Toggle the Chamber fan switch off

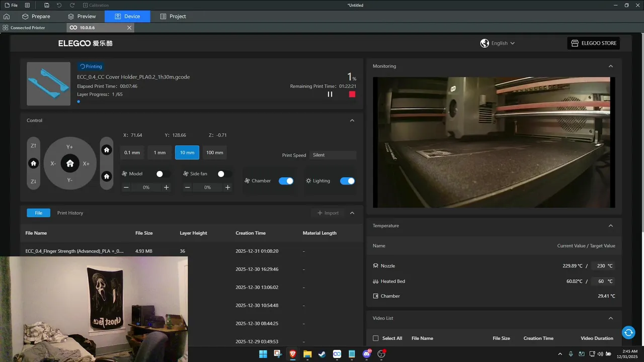(286, 181)
